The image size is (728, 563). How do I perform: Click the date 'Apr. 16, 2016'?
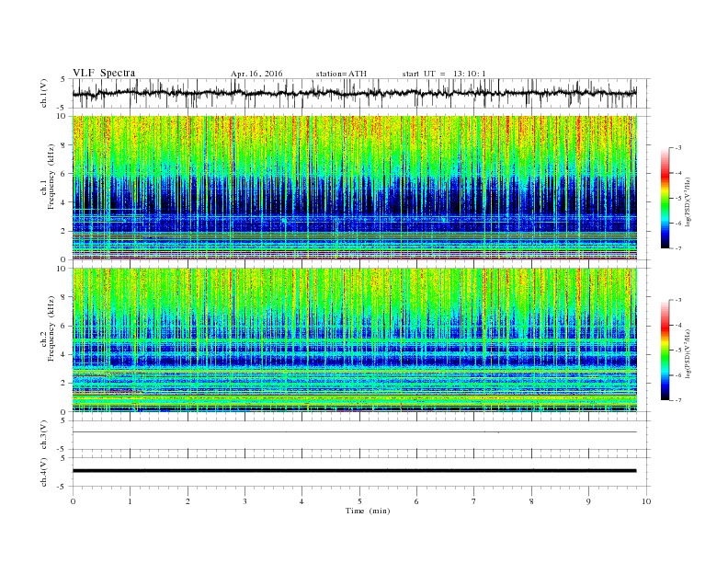pyautogui.click(x=256, y=74)
